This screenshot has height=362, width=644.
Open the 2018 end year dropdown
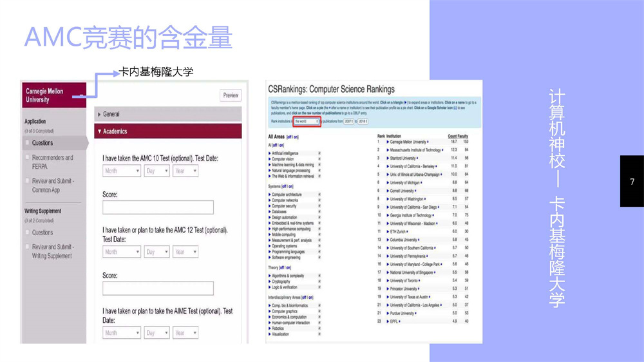363,122
